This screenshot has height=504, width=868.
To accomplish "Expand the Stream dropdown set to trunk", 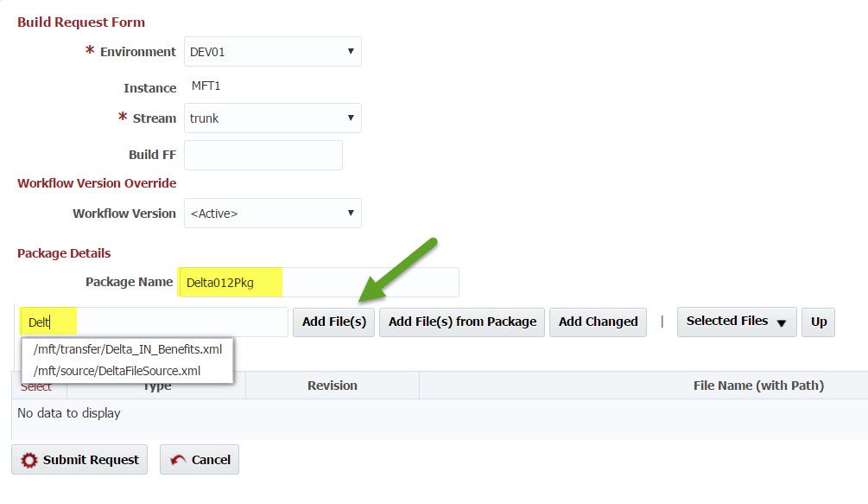I will point(272,118).
